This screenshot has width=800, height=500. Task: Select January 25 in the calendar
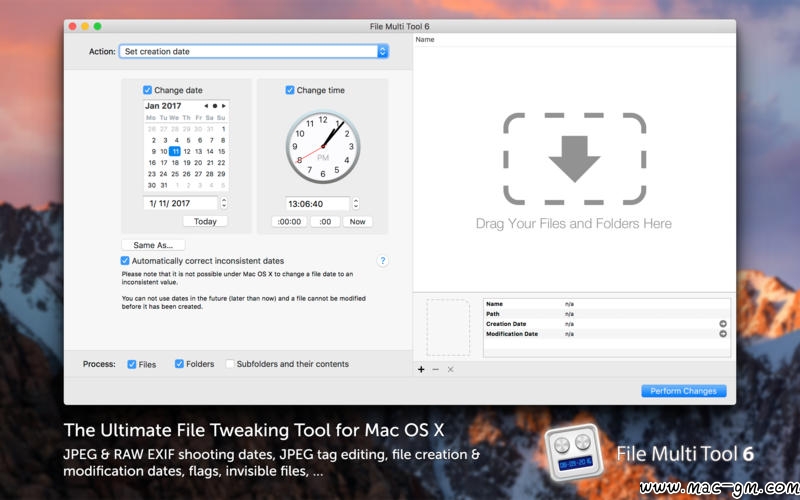click(x=175, y=174)
